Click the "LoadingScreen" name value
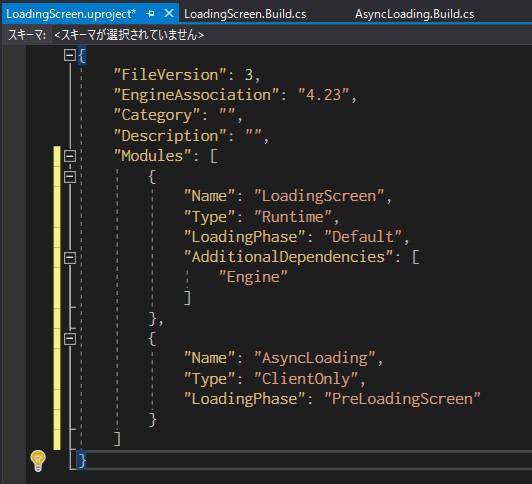This screenshot has width=532, height=484. [x=319, y=196]
